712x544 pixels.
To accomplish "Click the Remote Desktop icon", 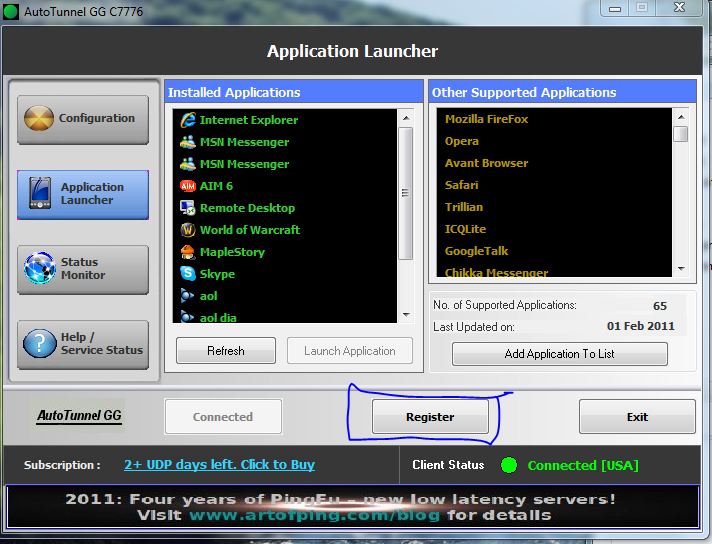I will click(188, 208).
